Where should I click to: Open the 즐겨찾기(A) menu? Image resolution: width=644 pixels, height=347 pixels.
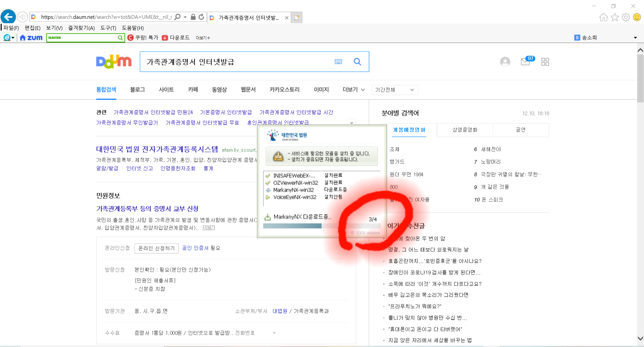coord(82,28)
